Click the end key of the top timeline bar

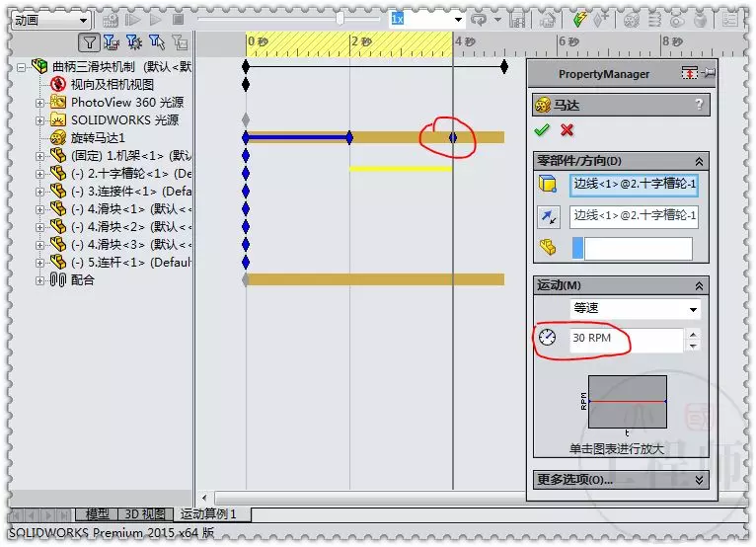coord(504,66)
